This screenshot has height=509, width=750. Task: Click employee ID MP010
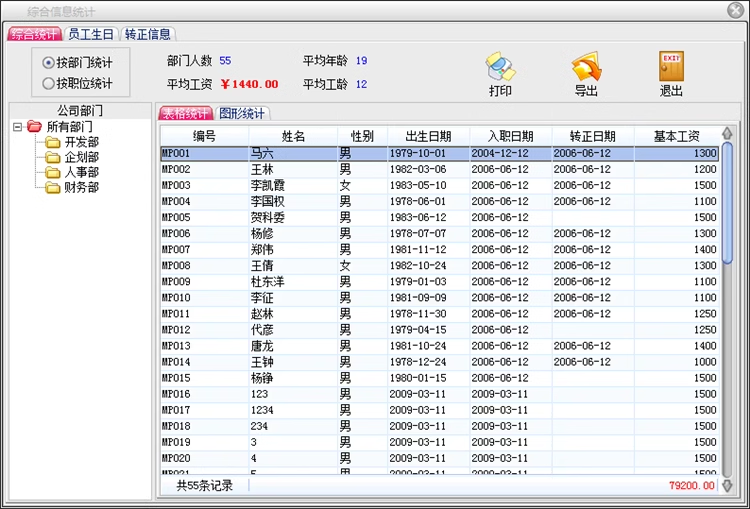176,298
